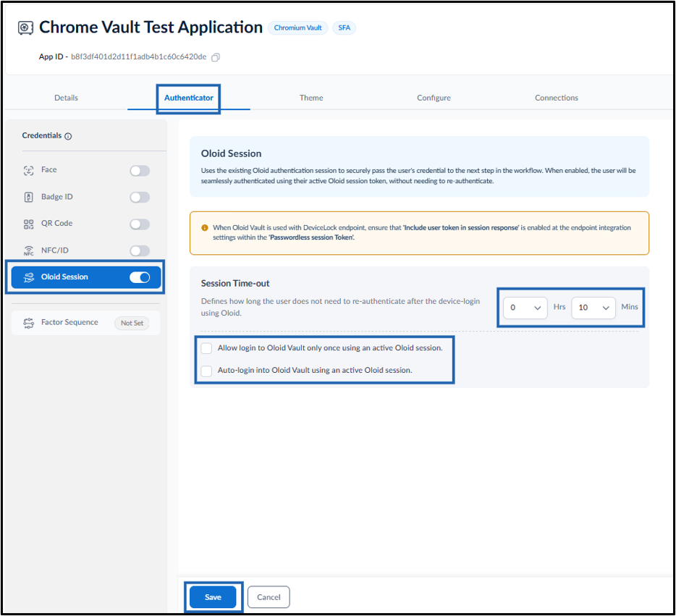
Task: Open the Hrs dropdown showing 0
Action: [525, 308]
